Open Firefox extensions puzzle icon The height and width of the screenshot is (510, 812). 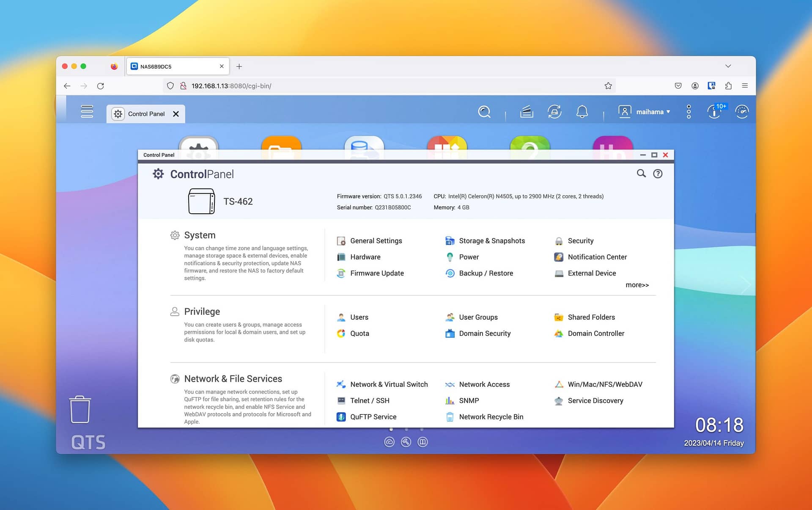click(728, 86)
